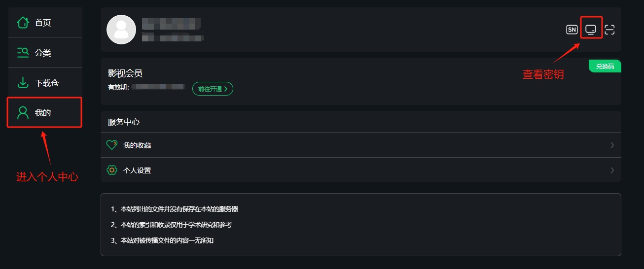644x269 pixels.
Task: Click the house icon for 首页
Action: 23,23
